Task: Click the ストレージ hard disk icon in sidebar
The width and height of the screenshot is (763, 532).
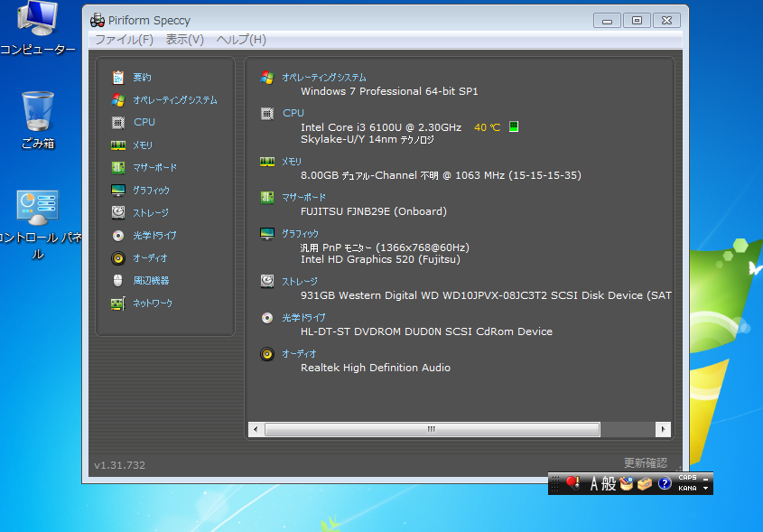Action: point(118,212)
